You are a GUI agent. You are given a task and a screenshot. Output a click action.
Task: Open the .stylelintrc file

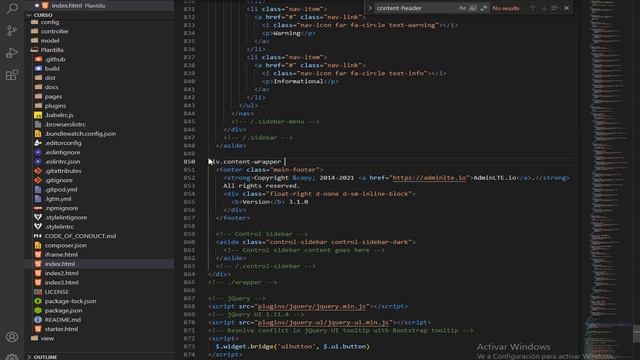59,227
